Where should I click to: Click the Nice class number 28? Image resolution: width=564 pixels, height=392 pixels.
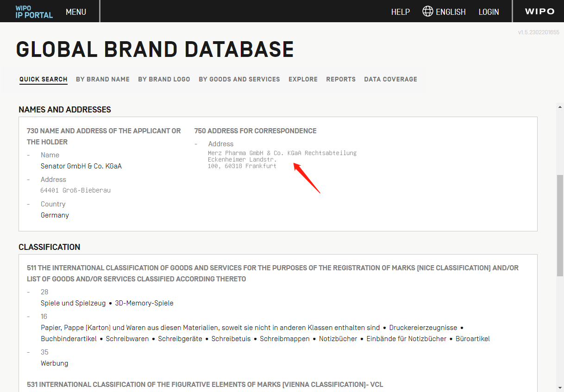[44, 292]
